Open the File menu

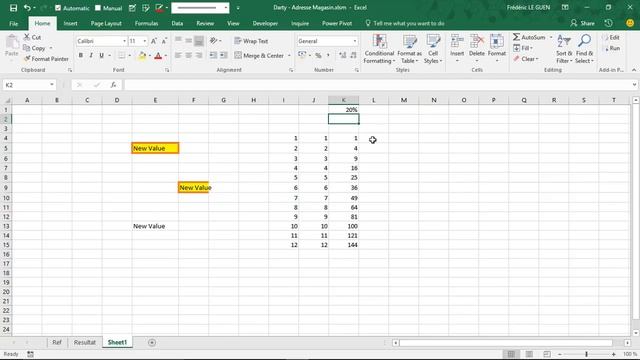(x=13, y=24)
